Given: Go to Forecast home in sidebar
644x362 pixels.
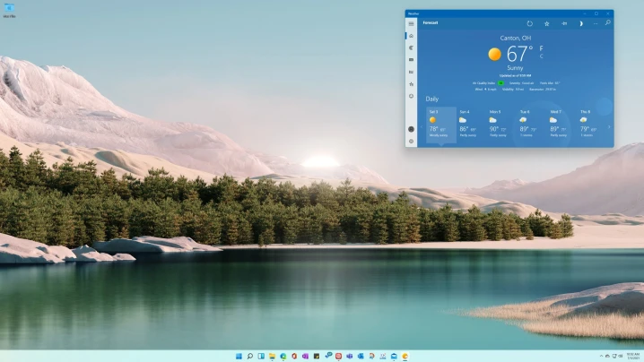Looking at the screenshot, I should [x=412, y=35].
